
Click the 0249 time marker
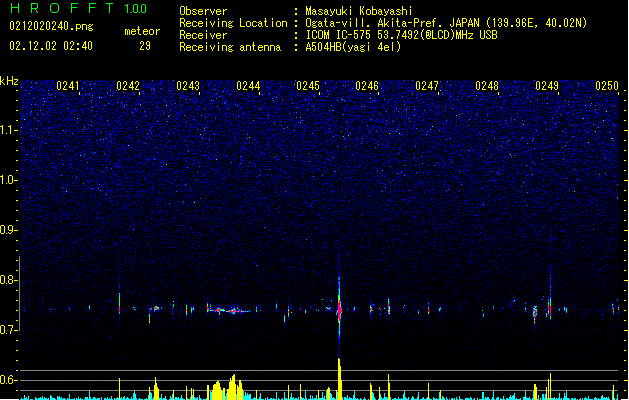point(547,86)
